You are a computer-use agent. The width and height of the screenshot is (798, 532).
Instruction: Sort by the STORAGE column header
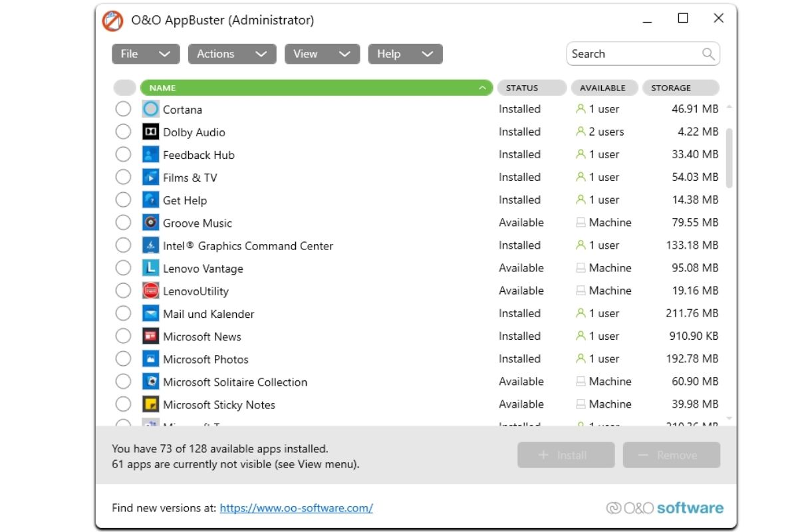681,88
